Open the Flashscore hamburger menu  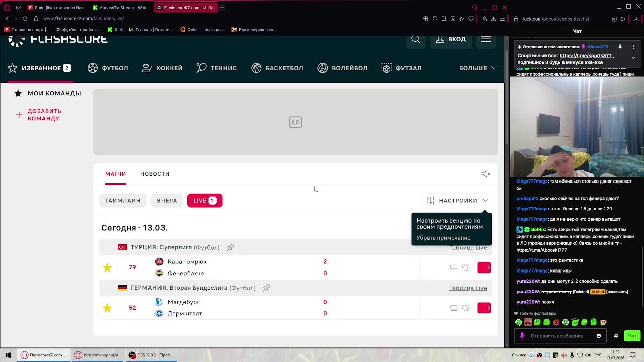coord(486,39)
